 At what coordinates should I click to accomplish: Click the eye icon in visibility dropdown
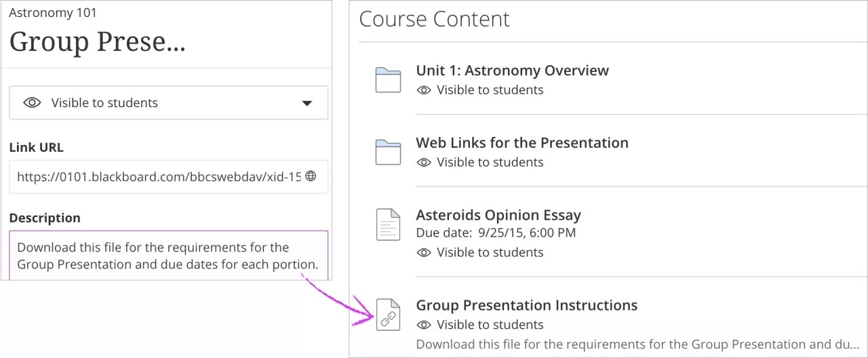pyautogui.click(x=32, y=103)
